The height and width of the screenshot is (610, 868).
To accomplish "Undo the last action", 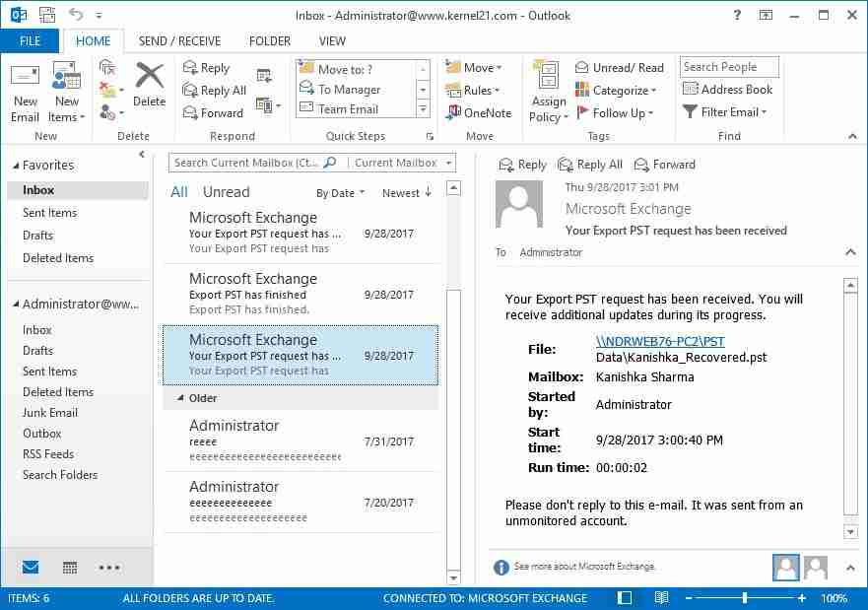I will point(76,15).
